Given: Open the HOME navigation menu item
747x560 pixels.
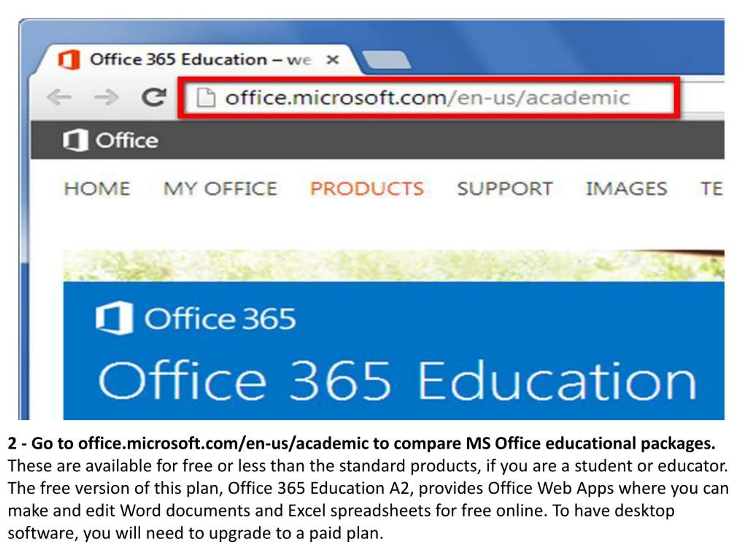Looking at the screenshot, I should 98,188.
